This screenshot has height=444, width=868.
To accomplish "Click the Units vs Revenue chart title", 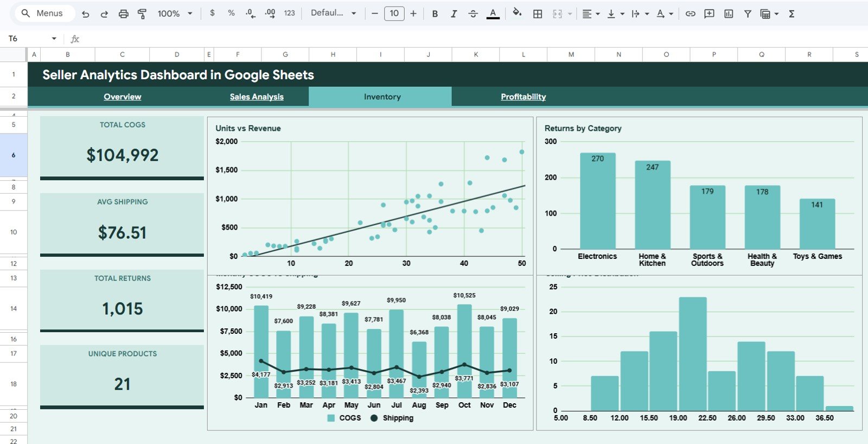I will pyautogui.click(x=248, y=128).
